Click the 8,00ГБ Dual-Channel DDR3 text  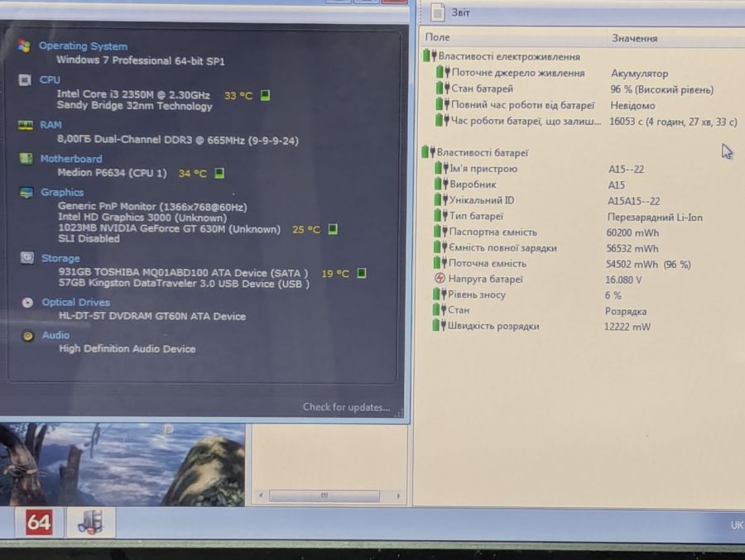click(x=178, y=140)
